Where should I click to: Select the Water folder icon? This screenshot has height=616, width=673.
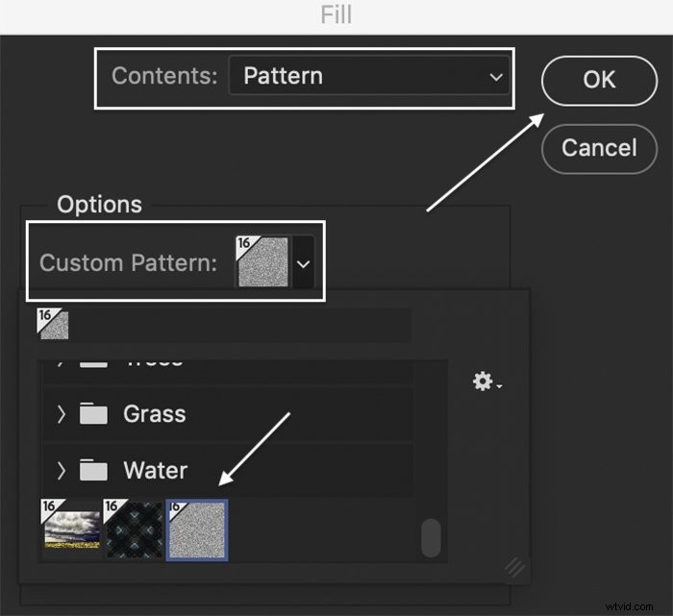coord(93,470)
